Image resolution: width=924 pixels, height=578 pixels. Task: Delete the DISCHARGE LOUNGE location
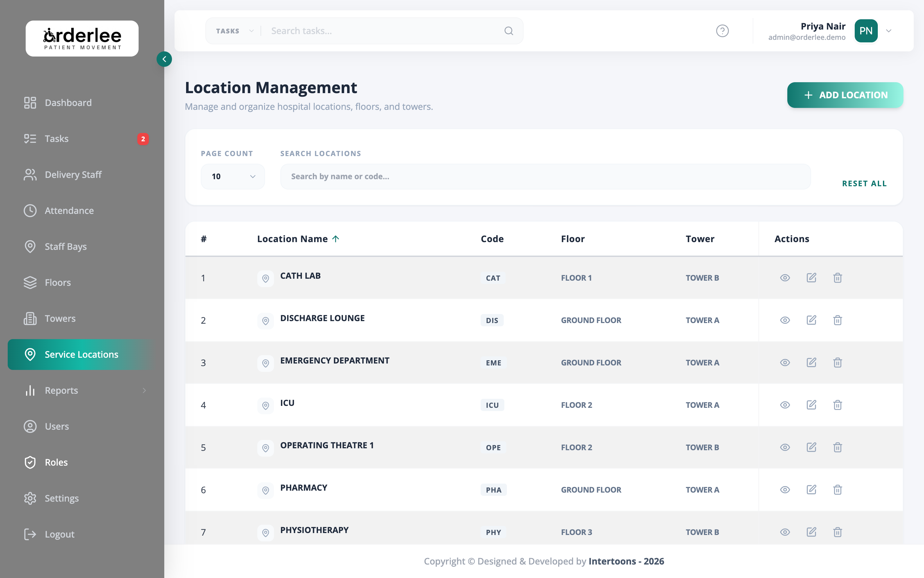click(x=838, y=320)
